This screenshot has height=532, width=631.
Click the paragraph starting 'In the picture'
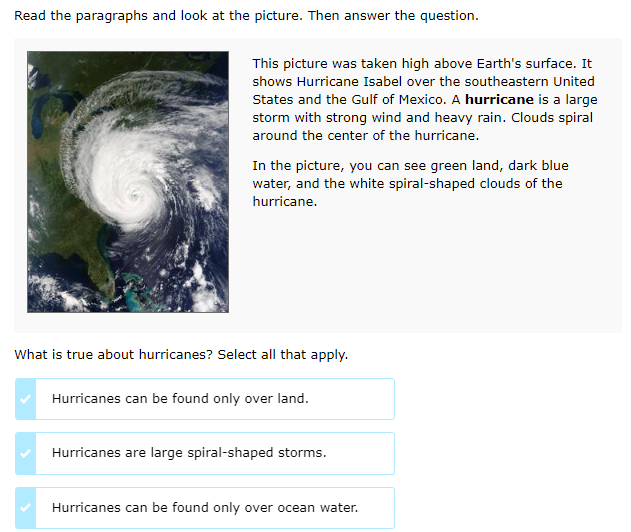[x=410, y=183]
